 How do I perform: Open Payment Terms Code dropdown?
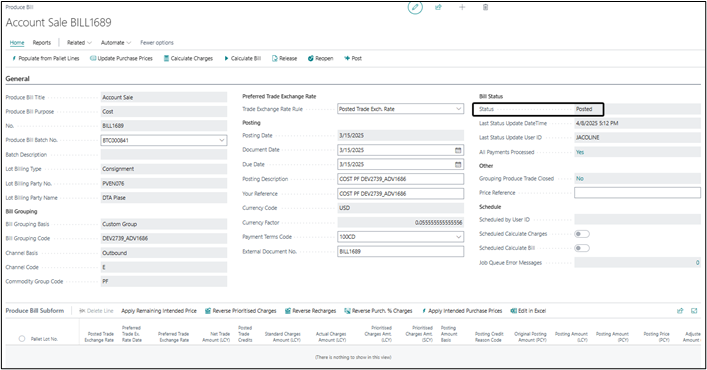click(458, 237)
